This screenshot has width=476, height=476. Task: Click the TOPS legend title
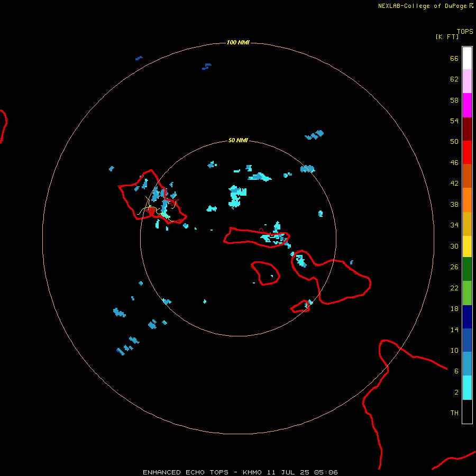point(465,32)
